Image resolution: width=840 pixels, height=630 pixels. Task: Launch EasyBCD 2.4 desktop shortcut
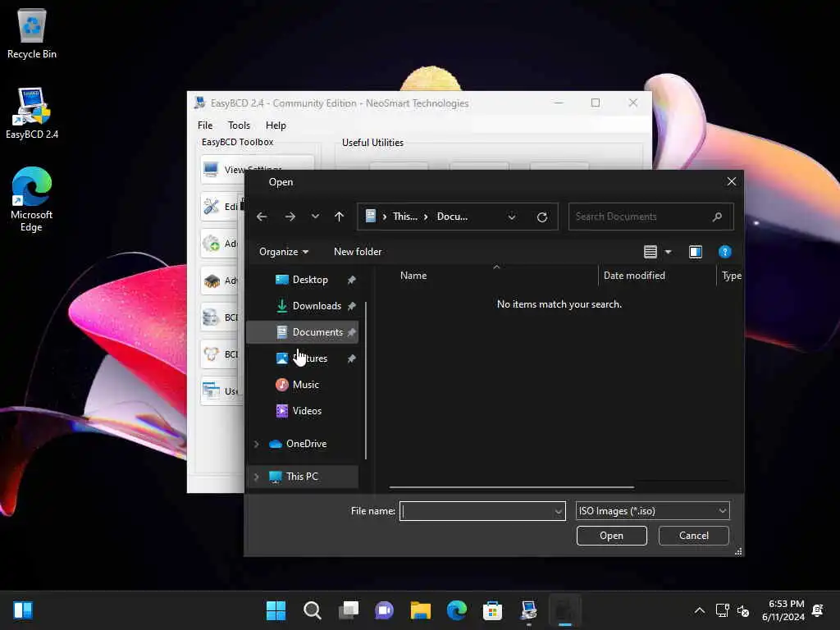point(32,113)
